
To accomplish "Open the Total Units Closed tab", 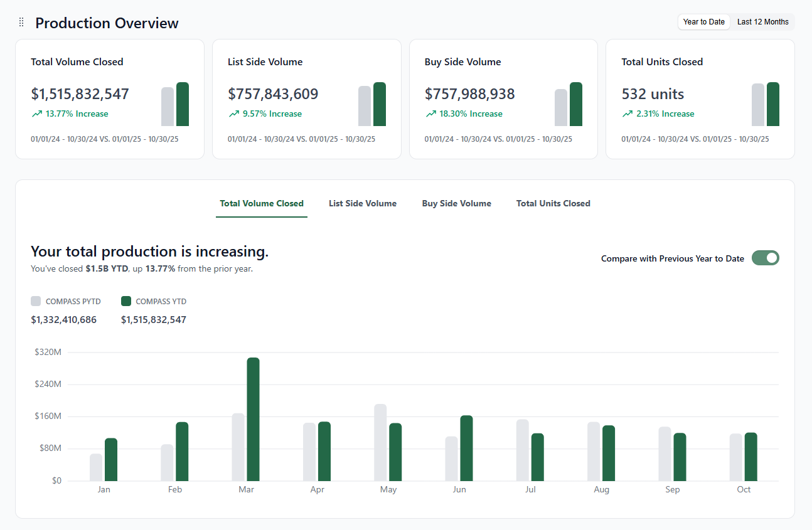I will click(x=553, y=203).
